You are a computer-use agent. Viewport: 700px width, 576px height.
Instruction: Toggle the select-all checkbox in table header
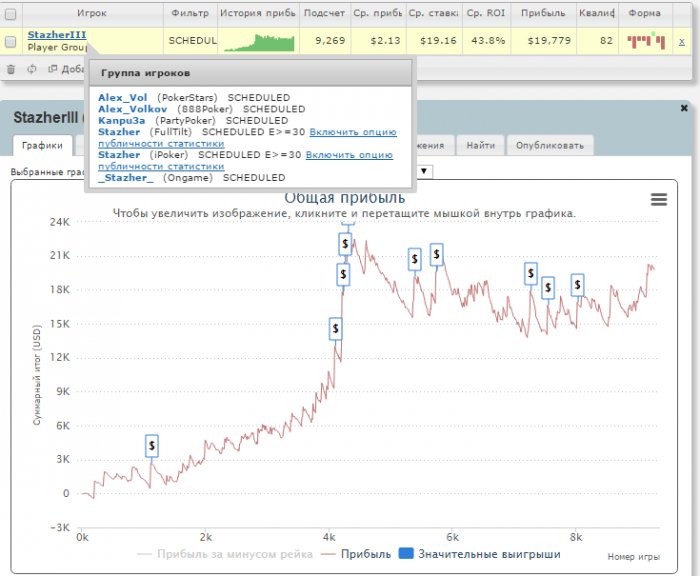11,15
